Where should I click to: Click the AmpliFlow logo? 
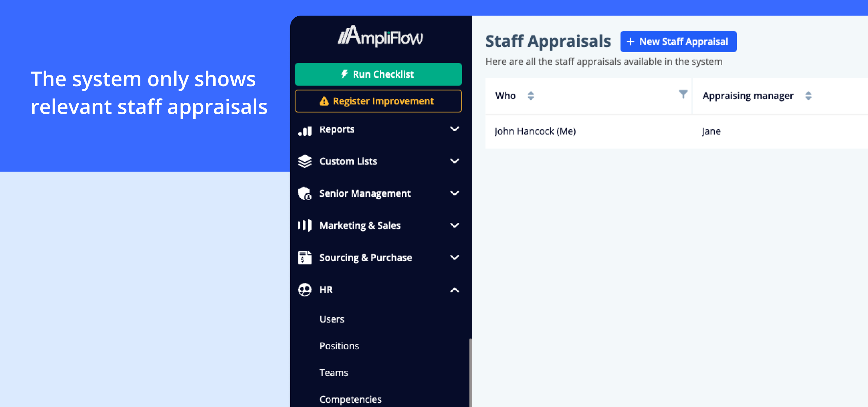click(x=380, y=36)
